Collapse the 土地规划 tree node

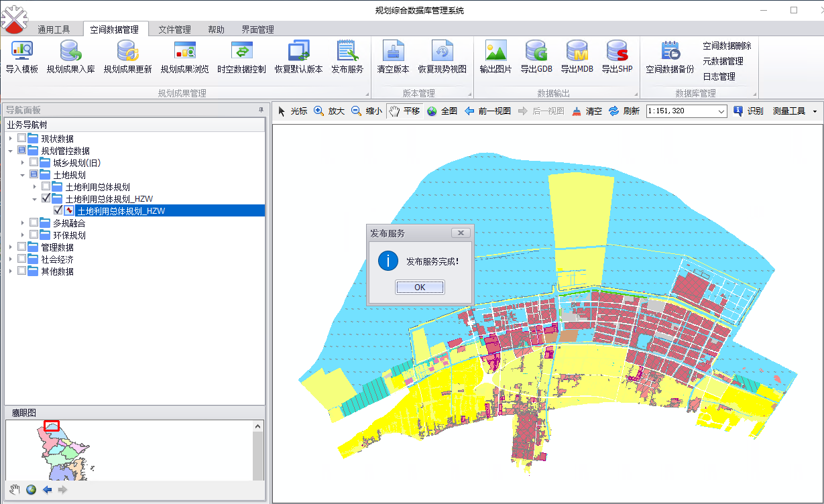coord(23,175)
